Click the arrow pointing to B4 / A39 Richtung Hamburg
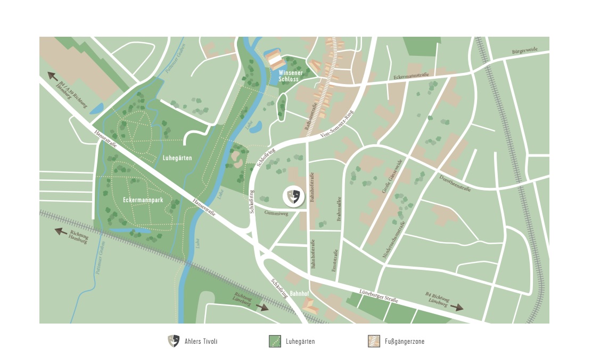The width and height of the screenshot is (592, 364). point(52,76)
